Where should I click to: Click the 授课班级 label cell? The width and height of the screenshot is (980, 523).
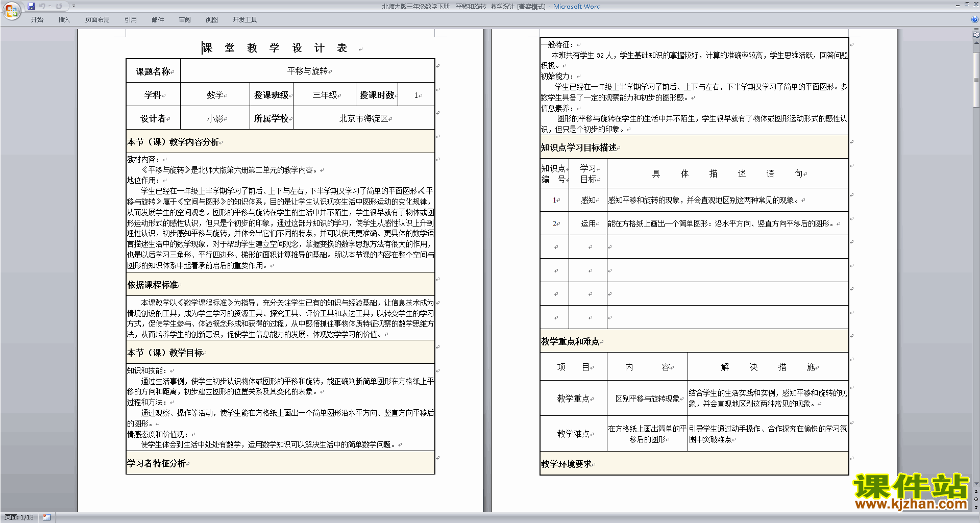tap(272, 95)
